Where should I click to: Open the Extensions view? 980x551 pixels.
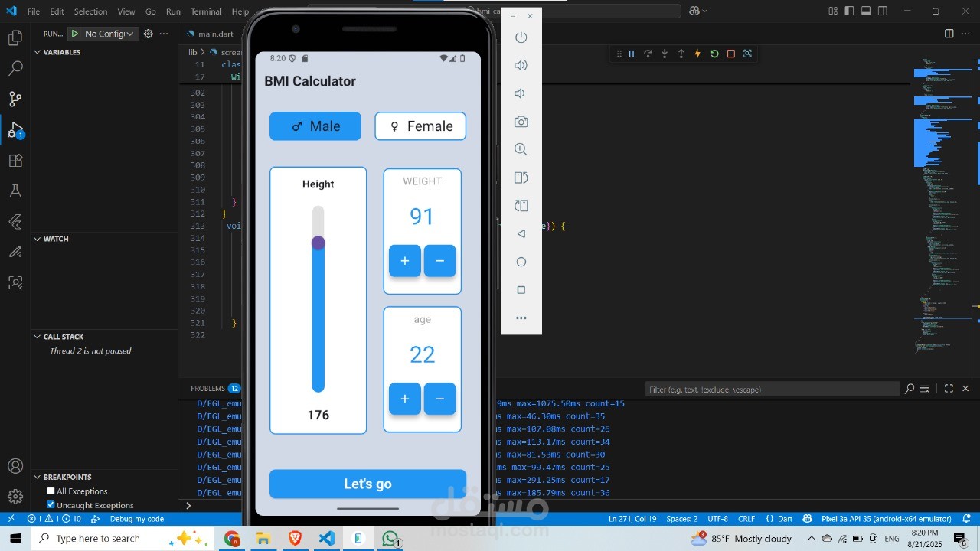(x=15, y=160)
